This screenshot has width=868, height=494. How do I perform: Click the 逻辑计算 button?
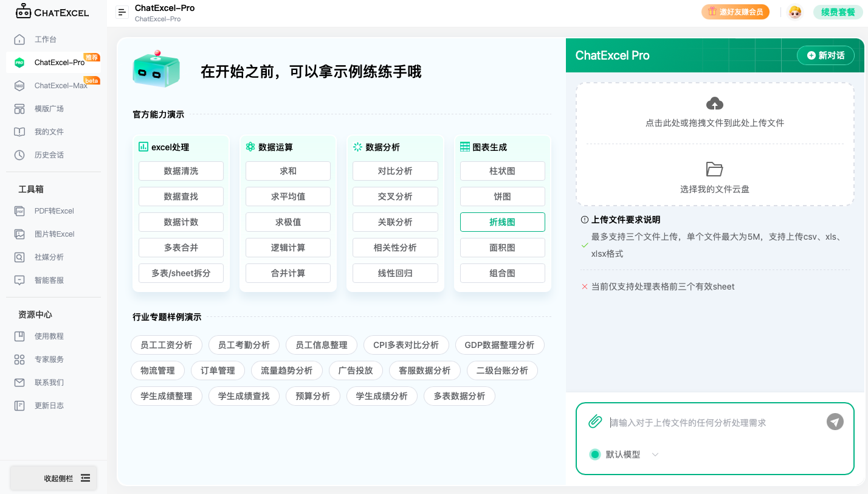pyautogui.click(x=288, y=248)
